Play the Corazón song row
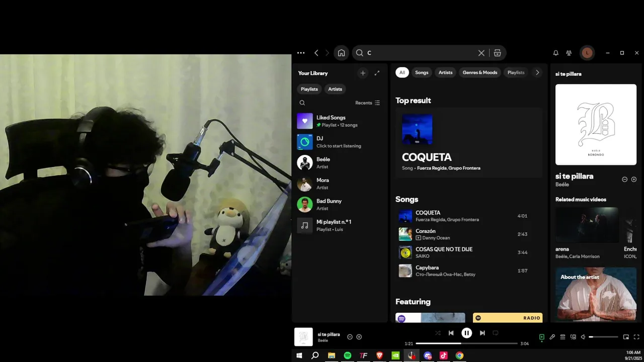Image resolution: width=644 pixels, height=362 pixels. pyautogui.click(x=469, y=234)
